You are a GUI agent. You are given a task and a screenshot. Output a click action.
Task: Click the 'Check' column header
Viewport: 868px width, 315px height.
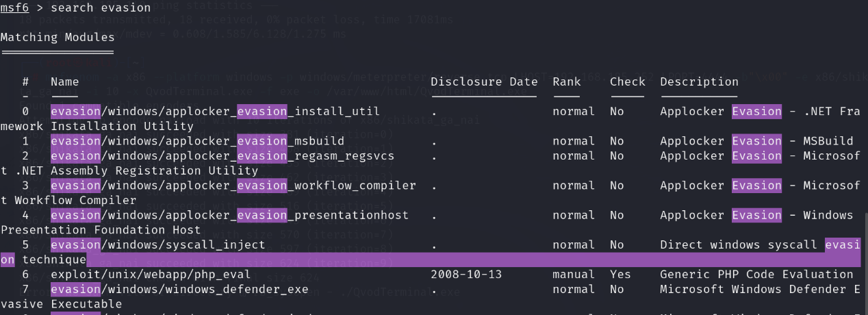[628, 81]
